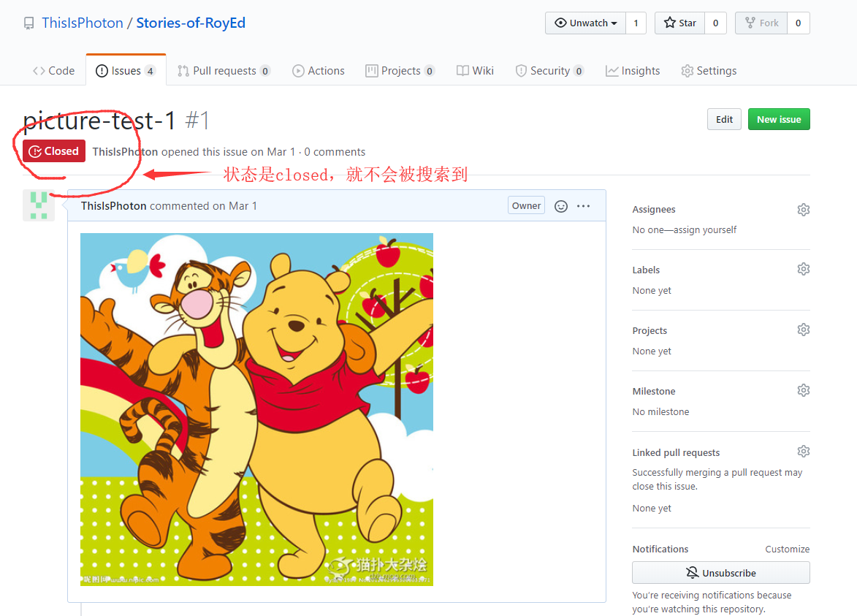
Task: Open Milestone gear settings
Action: (803, 390)
